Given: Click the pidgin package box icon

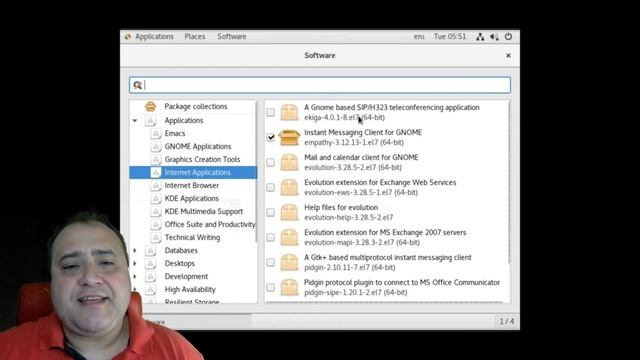Looking at the screenshot, I should (x=289, y=262).
